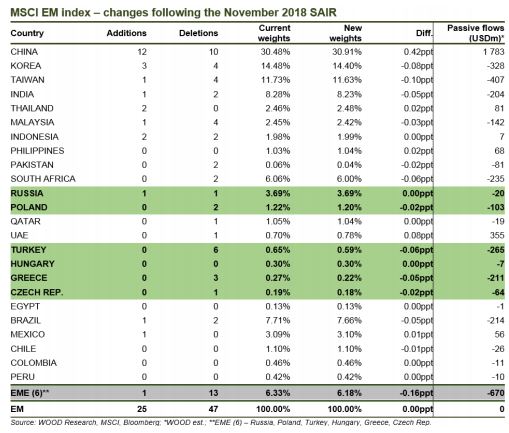Select the CHINA row label
This screenshot has height=433, width=509.
(x=24, y=52)
